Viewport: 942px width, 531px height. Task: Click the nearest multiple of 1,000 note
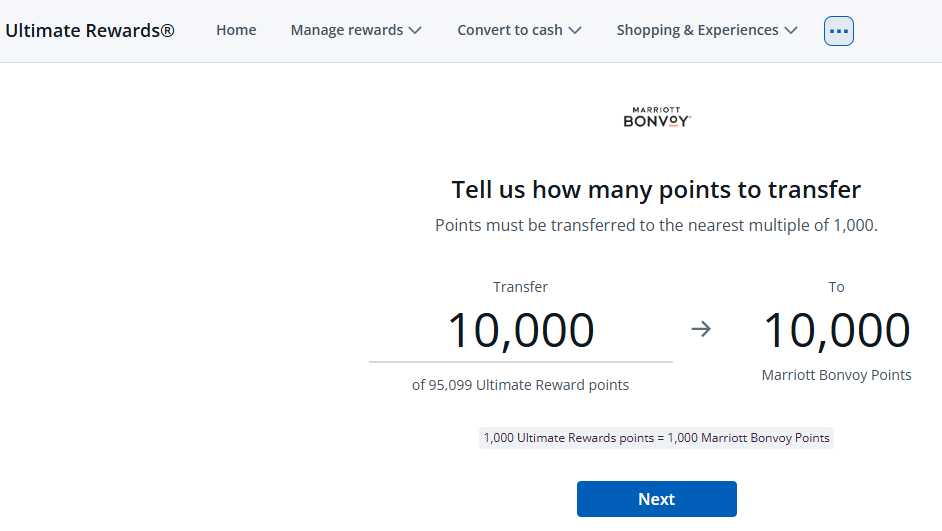coord(656,225)
